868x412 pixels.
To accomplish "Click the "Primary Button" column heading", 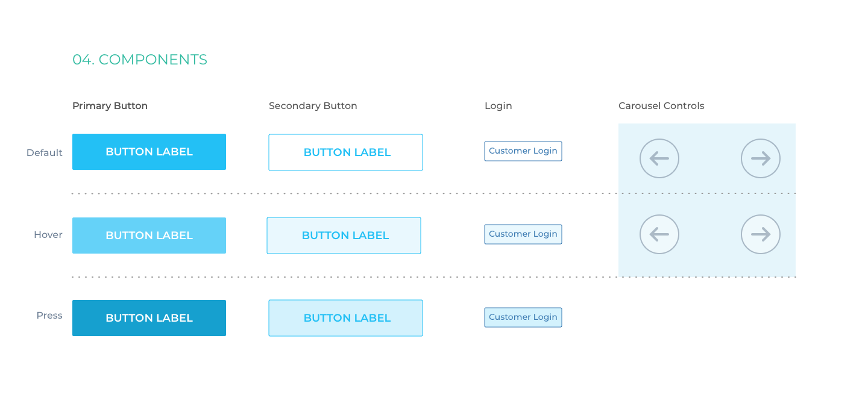I will pos(110,106).
